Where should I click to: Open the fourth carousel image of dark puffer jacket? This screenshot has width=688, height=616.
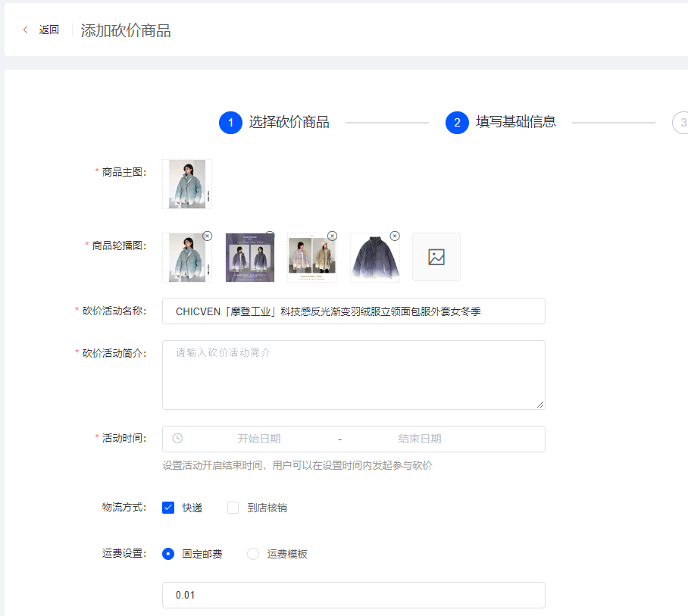point(375,258)
